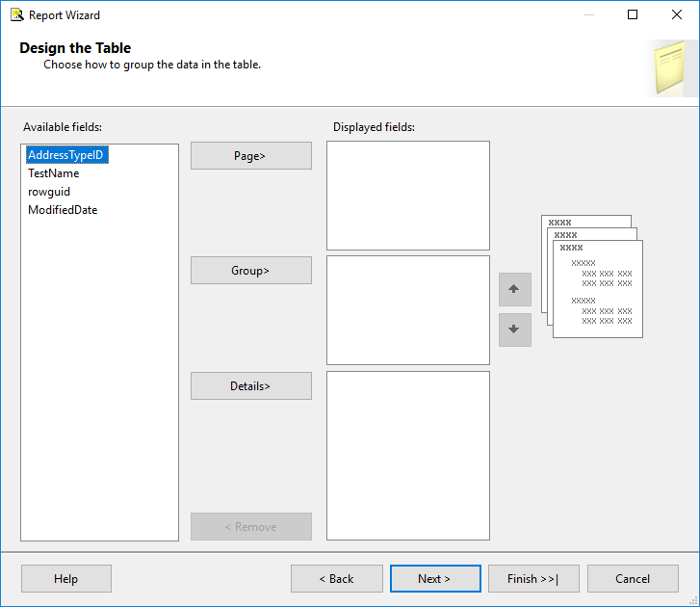This screenshot has width=700, height=607.
Task: Click the Report Wizard title bar icon
Action: coord(16,14)
